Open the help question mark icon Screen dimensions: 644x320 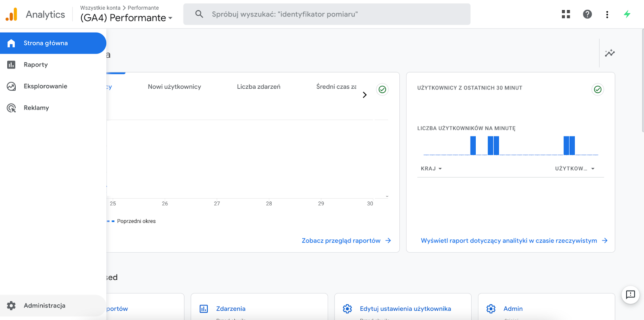587,15
